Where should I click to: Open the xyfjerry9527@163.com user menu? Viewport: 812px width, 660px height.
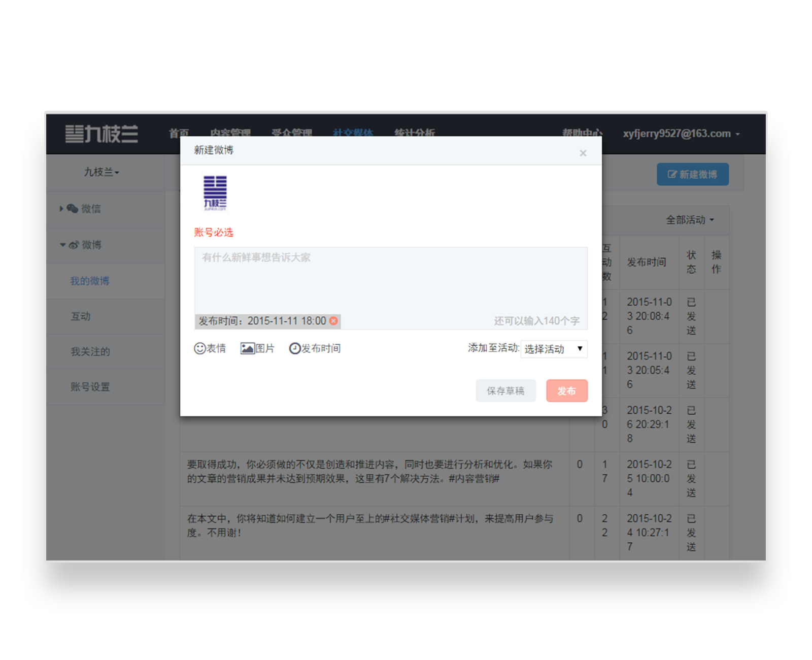coord(681,134)
